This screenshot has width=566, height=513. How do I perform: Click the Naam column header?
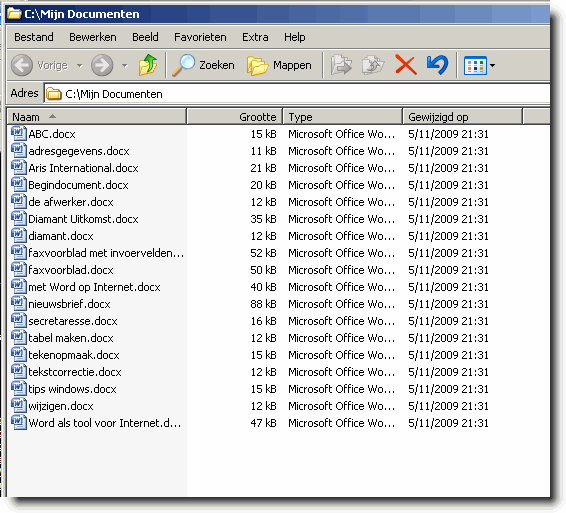(x=96, y=117)
